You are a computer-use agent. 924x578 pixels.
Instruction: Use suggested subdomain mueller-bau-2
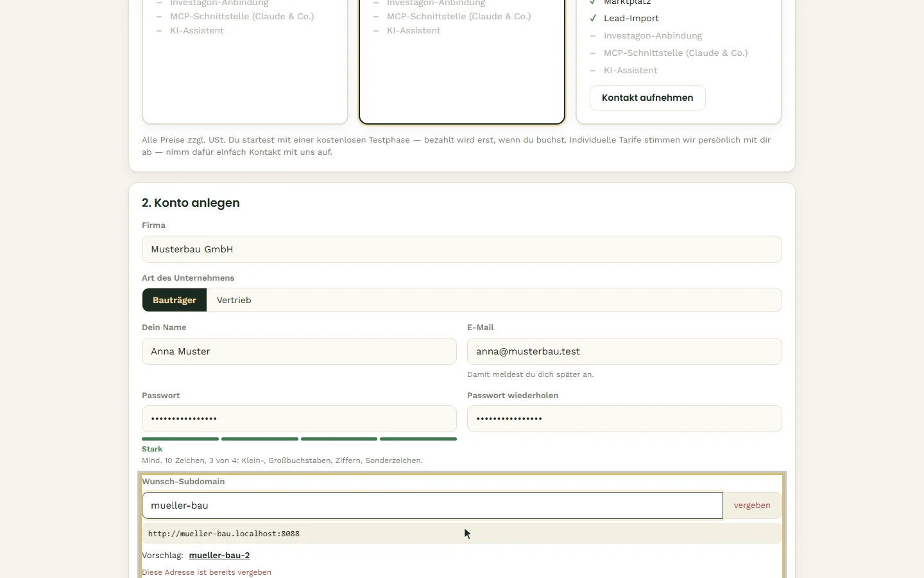point(219,556)
